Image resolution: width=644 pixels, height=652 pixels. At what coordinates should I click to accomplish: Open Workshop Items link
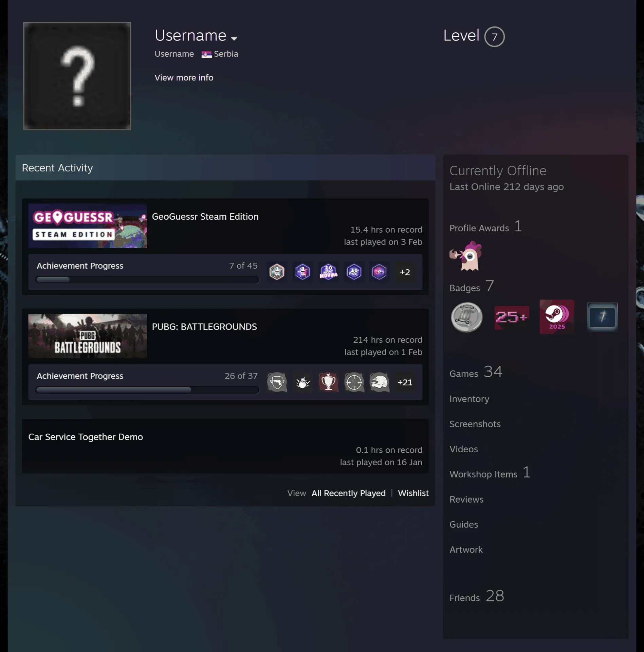[x=490, y=473]
